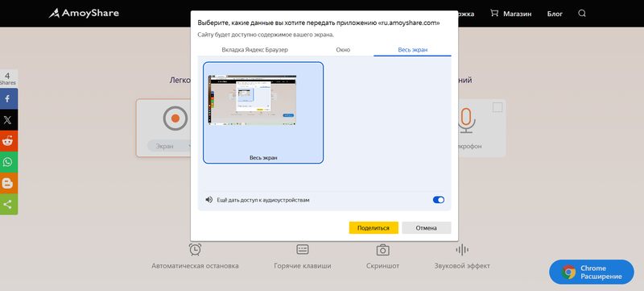Switch to the Окно tab
The width and height of the screenshot is (644, 291).
click(x=343, y=50)
